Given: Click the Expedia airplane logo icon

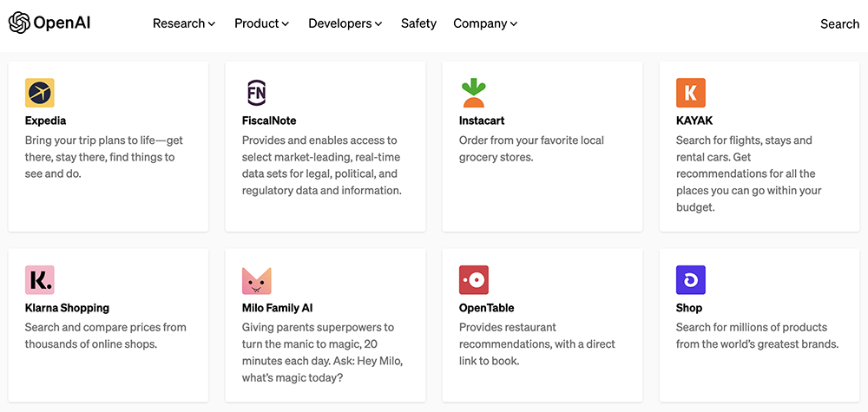Looking at the screenshot, I should (x=40, y=93).
